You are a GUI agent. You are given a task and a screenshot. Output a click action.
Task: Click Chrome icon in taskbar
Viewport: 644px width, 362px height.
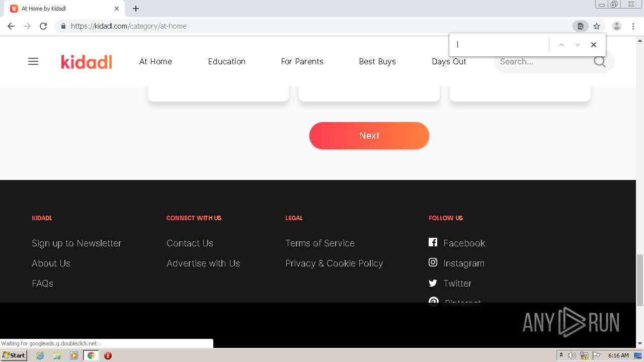91,355
